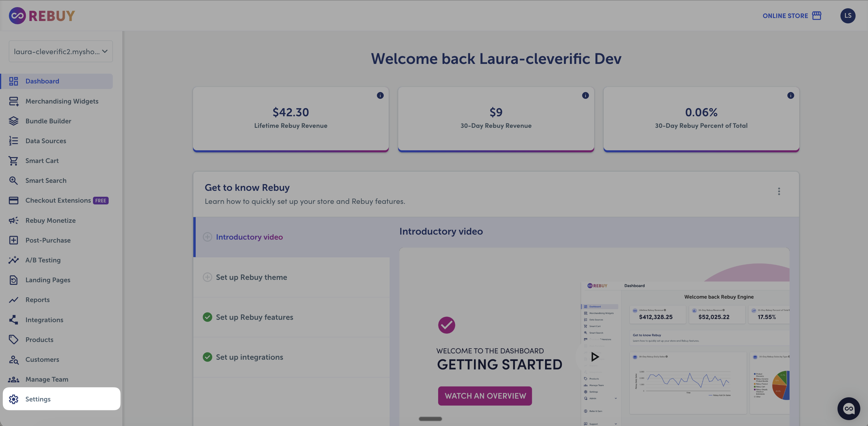Viewport: 868px width, 426px height.
Task: Expand the Set up integrations step
Action: [249, 357]
